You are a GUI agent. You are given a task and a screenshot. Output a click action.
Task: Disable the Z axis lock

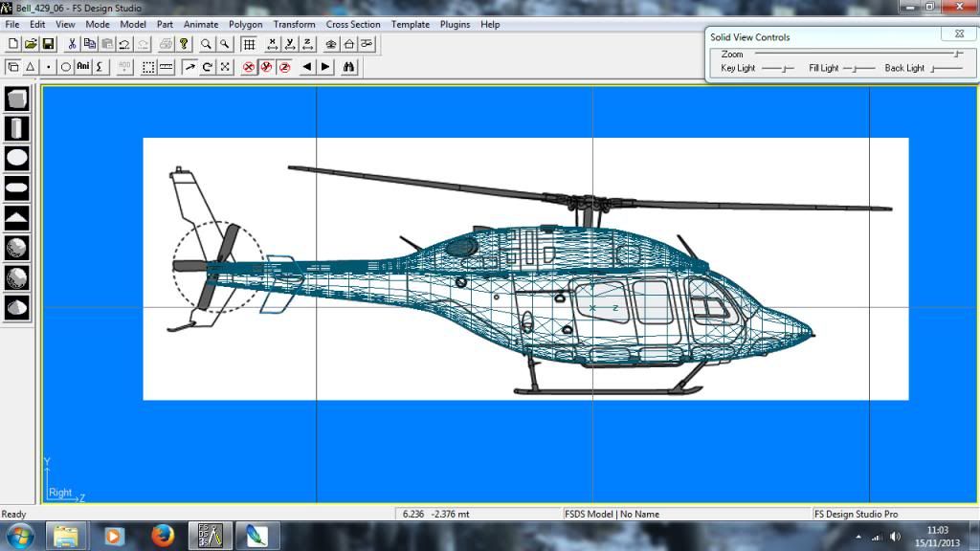(283, 66)
